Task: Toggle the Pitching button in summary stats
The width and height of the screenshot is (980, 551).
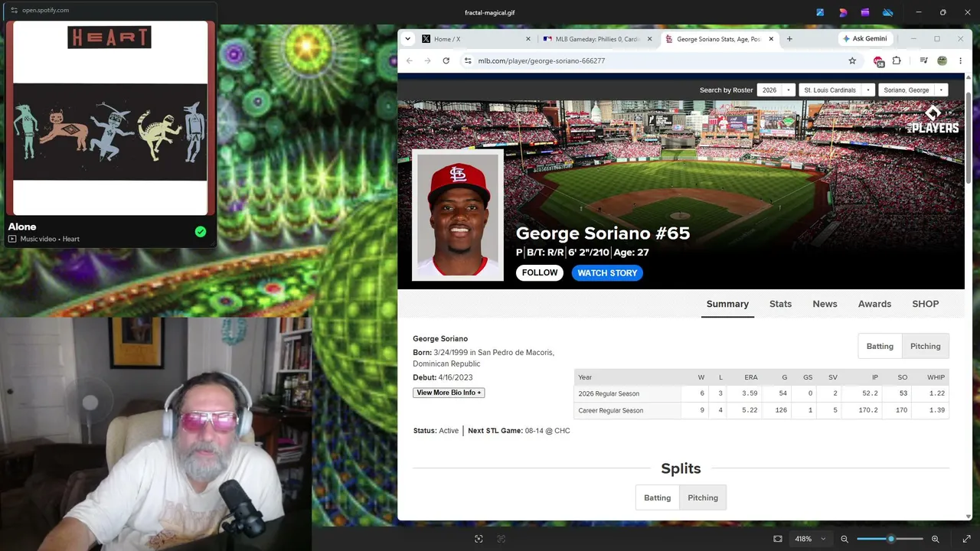Action: [x=925, y=347]
